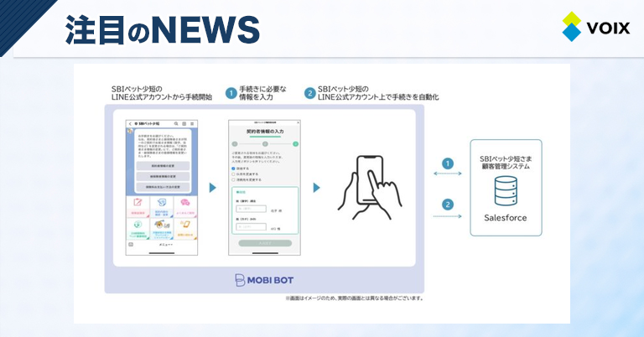The width and height of the screenshot is (644, 337).
Task: Click the LINE公式アカウントから手続開始 caption
Action: (x=162, y=97)
